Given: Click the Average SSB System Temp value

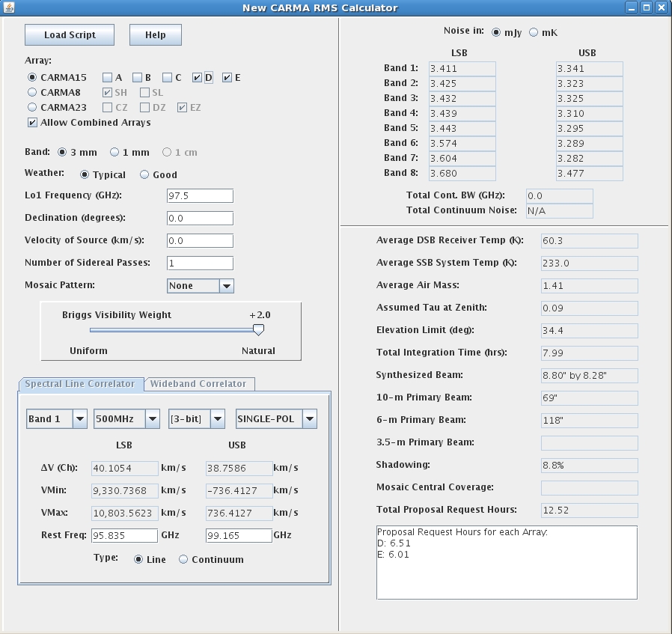Looking at the screenshot, I should pos(589,263).
